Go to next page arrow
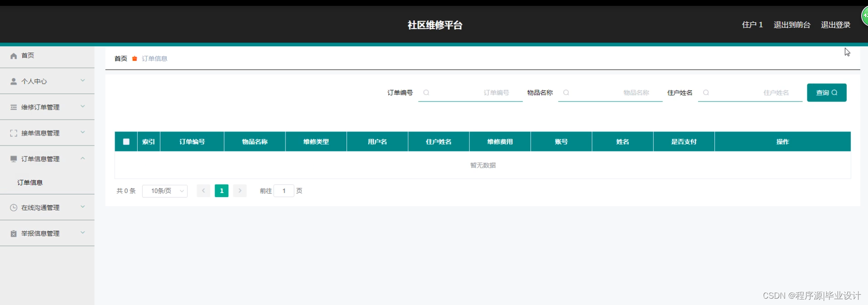 pos(240,191)
